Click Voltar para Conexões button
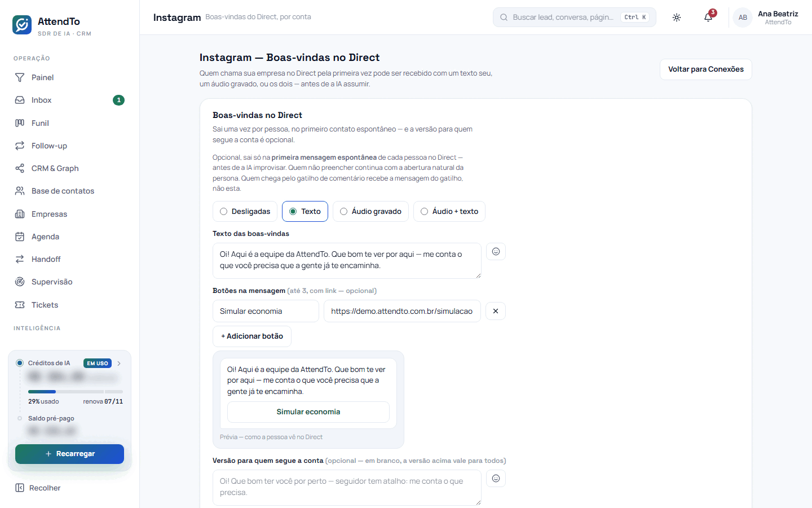Viewport: 812px width, 508px height. 706,69
